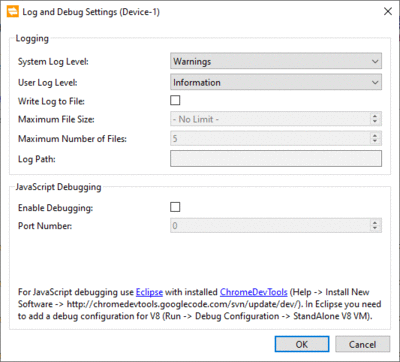Screen dimensions: 400x362
Task: Click the Maximum File Size spinner field
Action: pyautogui.click(x=276, y=119)
